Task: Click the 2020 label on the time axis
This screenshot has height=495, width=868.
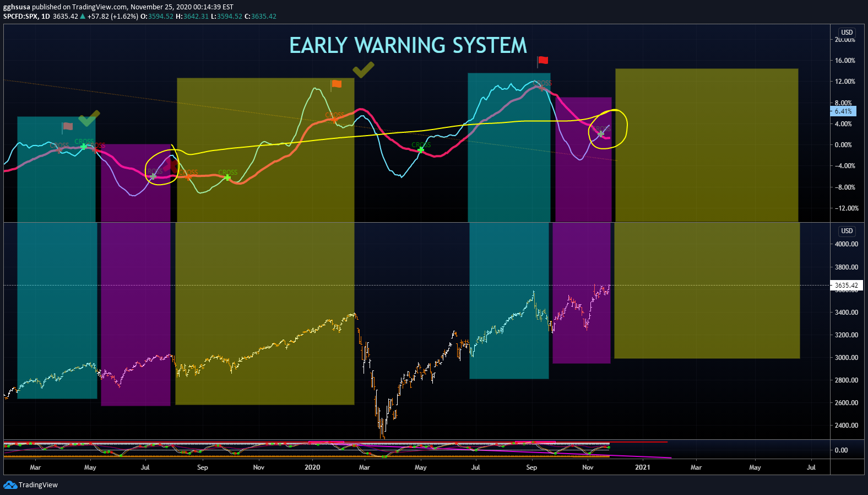Action: coord(312,467)
